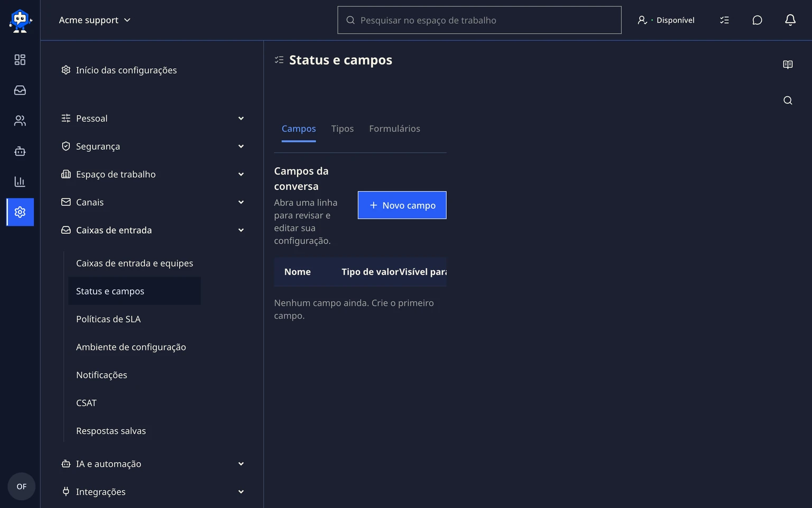Screen dimensions: 812x508
Task: Open the inbox tray icon in left rail
Action: click(x=20, y=90)
